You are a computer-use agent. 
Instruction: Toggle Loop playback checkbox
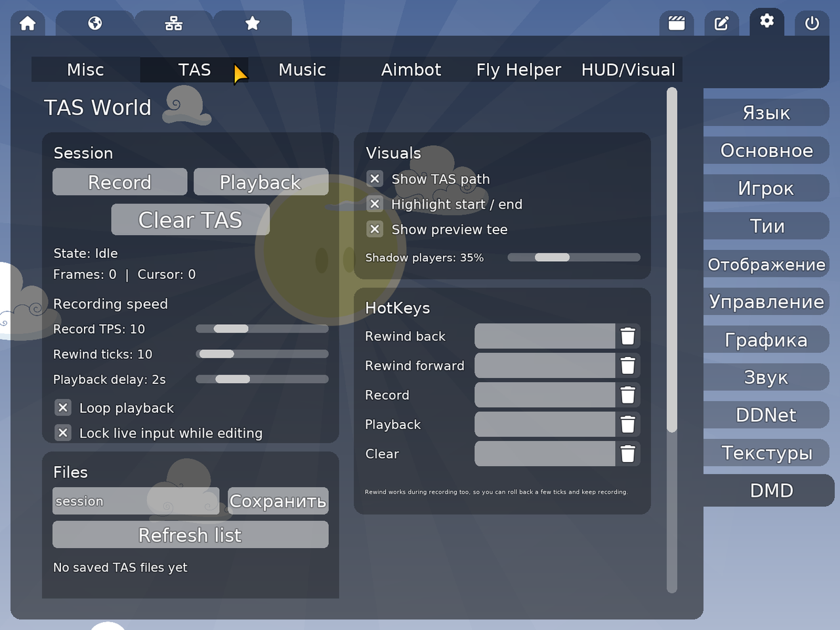pyautogui.click(x=62, y=408)
